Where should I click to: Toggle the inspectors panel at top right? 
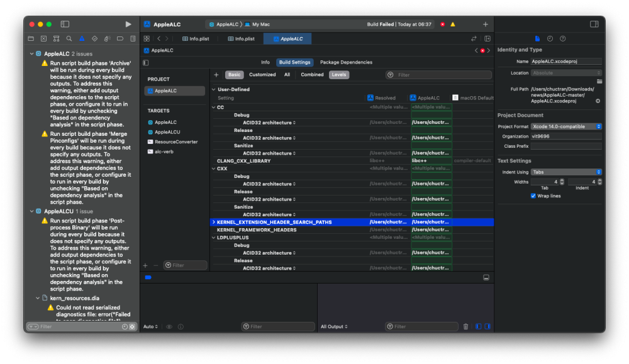594,25
